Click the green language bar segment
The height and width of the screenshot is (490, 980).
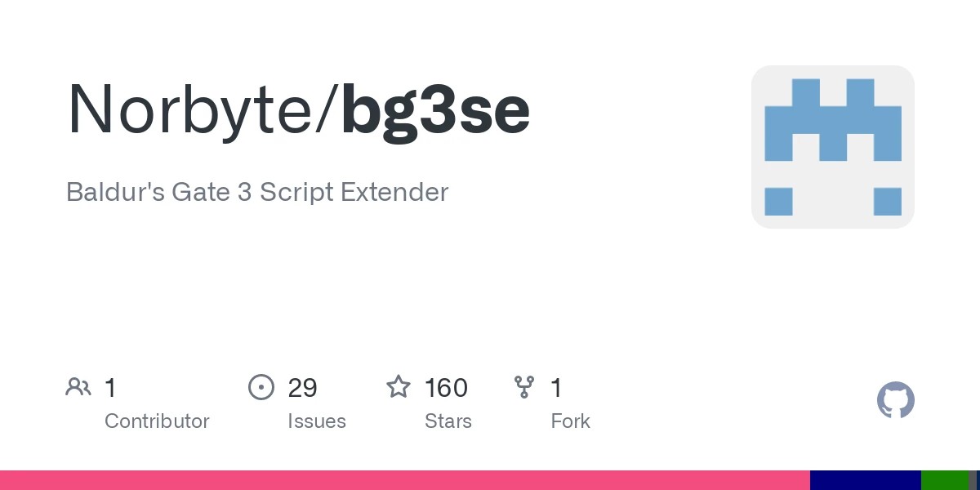coord(945,480)
